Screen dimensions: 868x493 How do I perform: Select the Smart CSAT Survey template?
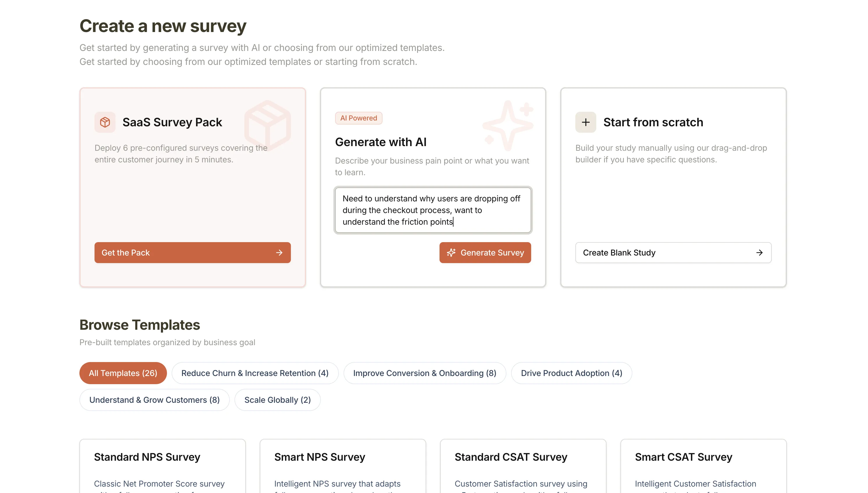[x=683, y=457]
